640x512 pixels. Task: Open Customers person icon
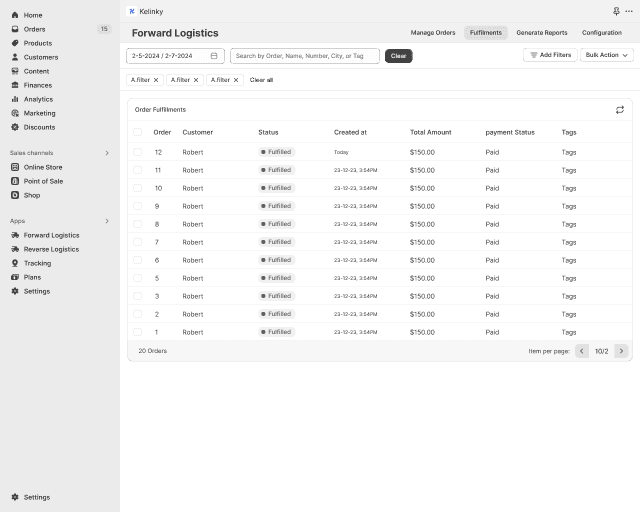(x=15, y=57)
